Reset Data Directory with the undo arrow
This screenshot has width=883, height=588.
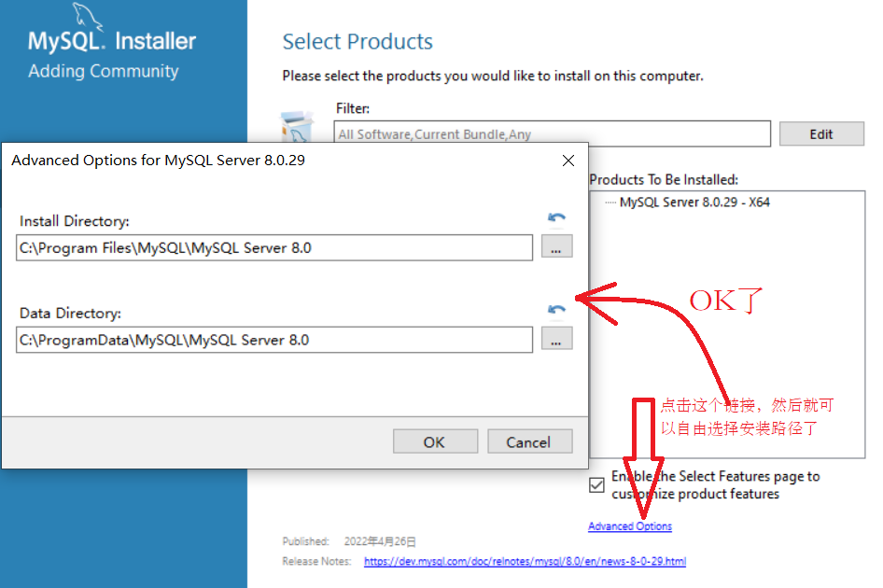[x=556, y=309]
